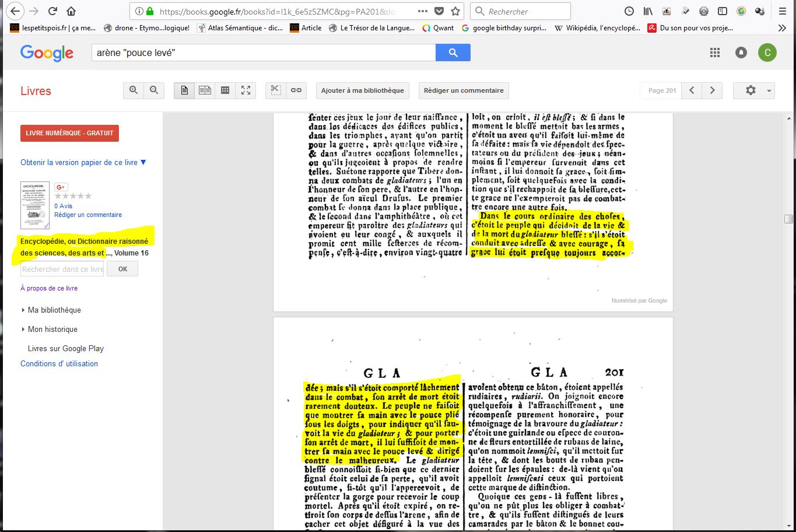Enter full screen reading mode
Screen dimensions: 796x532
tap(246, 90)
